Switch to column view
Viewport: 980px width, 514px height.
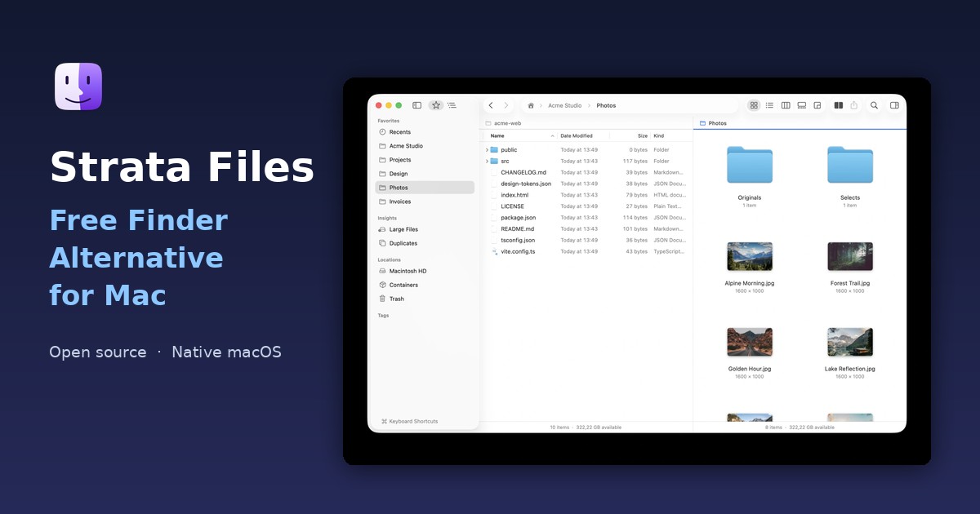coord(786,105)
